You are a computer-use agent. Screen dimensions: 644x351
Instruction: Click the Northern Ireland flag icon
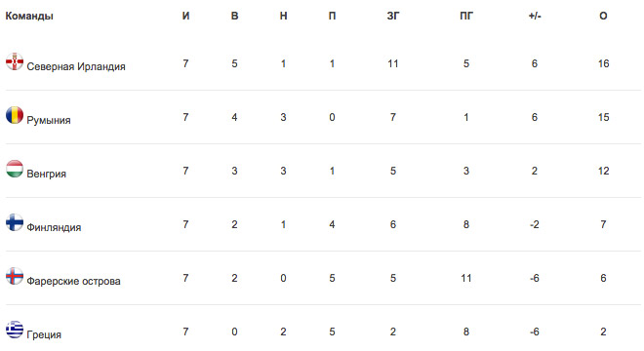(x=15, y=61)
